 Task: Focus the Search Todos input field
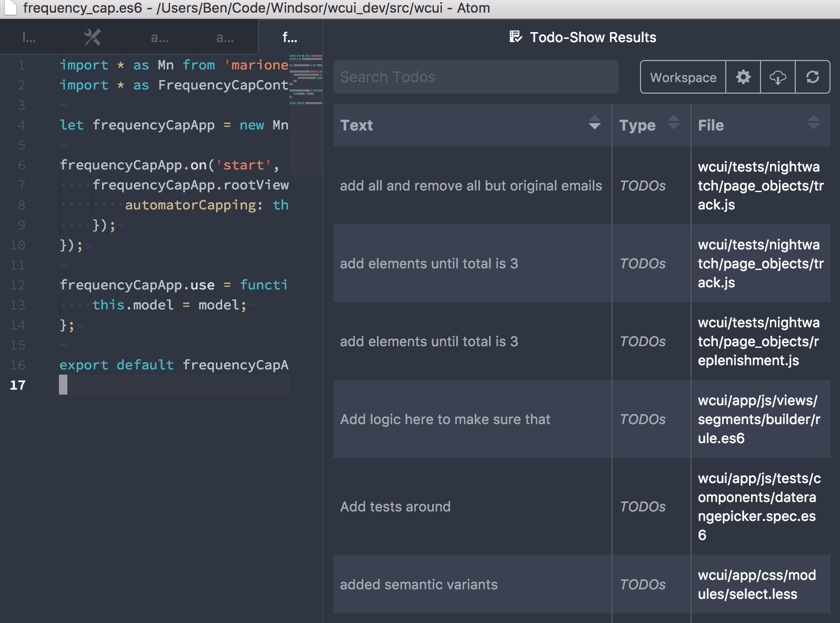[x=476, y=77]
